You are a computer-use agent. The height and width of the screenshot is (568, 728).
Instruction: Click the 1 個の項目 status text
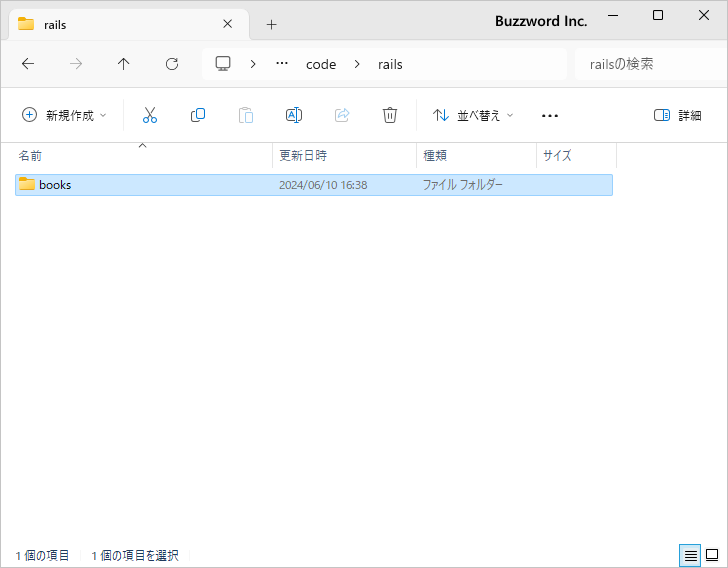[42, 555]
